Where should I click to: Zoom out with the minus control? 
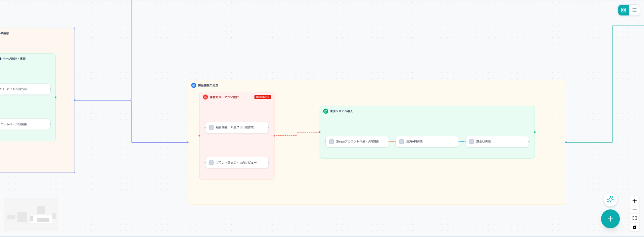click(634, 209)
